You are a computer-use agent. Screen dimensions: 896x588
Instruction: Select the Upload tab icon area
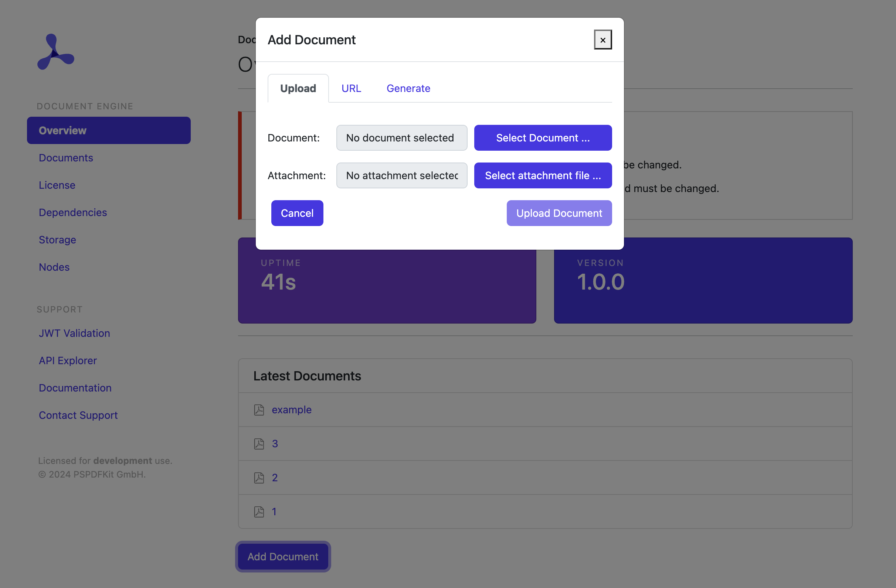click(x=298, y=88)
